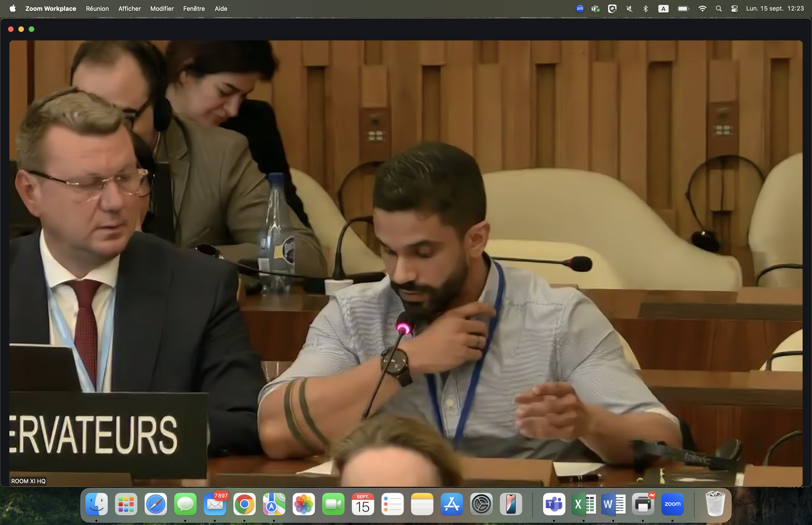Click the Zoom icon in the dock
This screenshot has width=812, height=525.
click(x=672, y=504)
